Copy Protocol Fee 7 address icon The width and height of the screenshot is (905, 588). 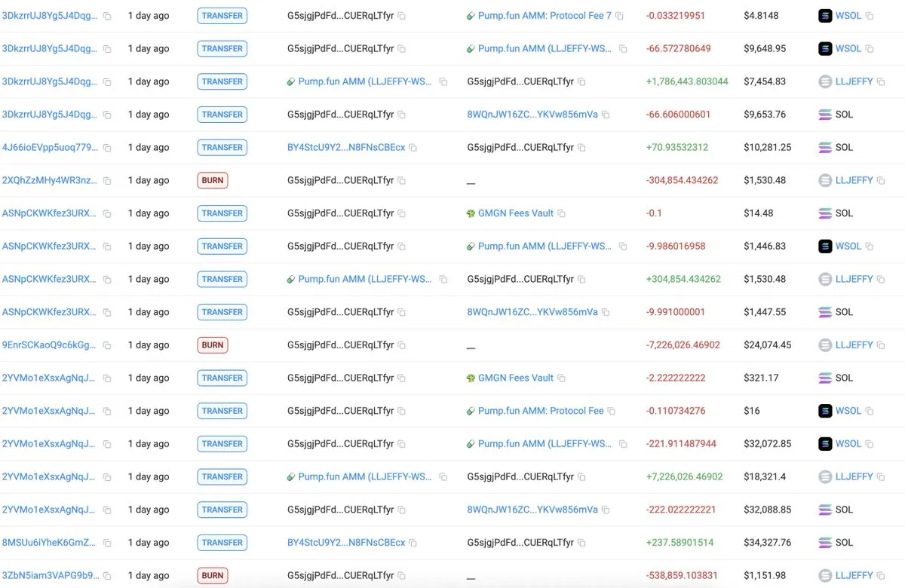point(619,16)
